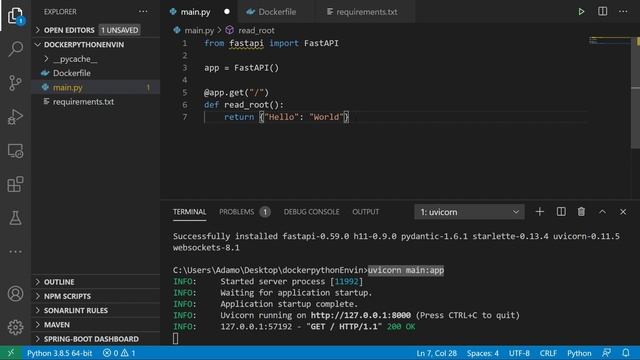This screenshot has width=640, height=360.
Task: Open the Source Control view
Action: pos(16,82)
